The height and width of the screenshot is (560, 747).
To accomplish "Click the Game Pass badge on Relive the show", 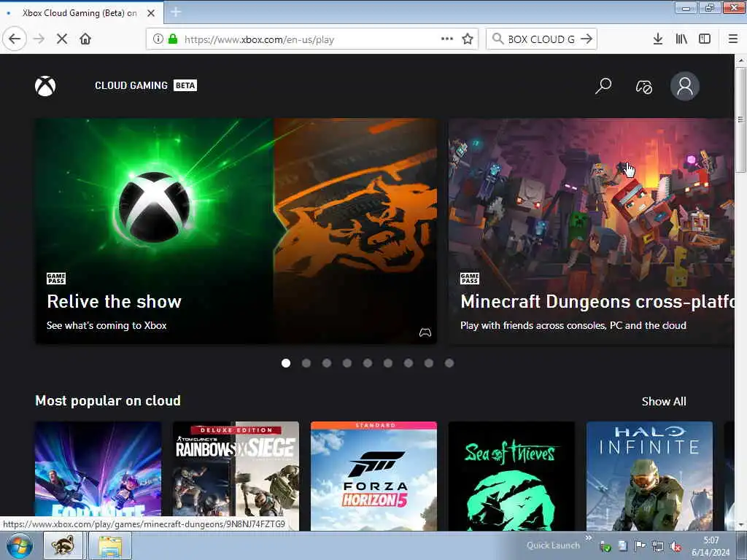I will coord(56,279).
